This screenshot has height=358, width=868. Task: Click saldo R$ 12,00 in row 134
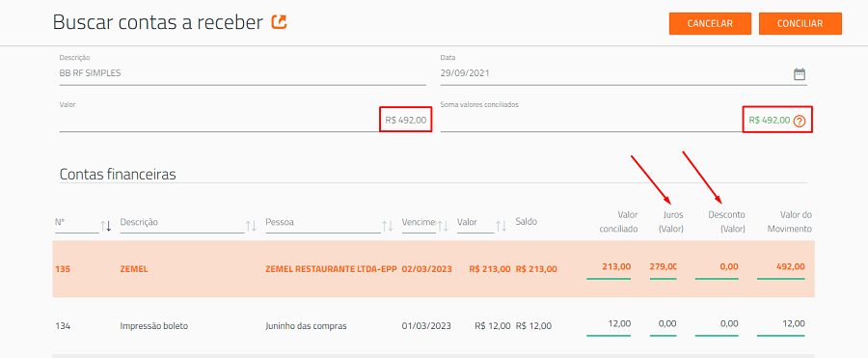pyautogui.click(x=533, y=326)
